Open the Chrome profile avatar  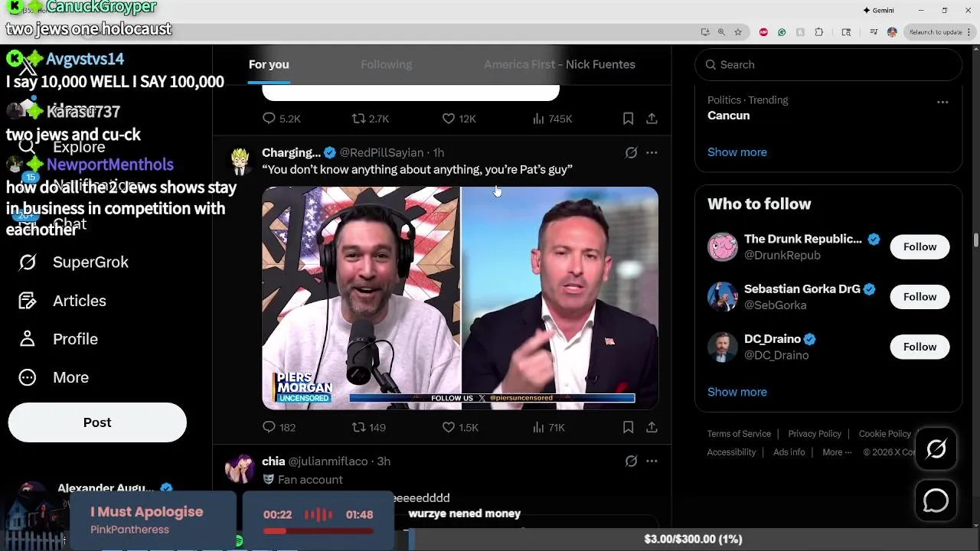point(892,32)
